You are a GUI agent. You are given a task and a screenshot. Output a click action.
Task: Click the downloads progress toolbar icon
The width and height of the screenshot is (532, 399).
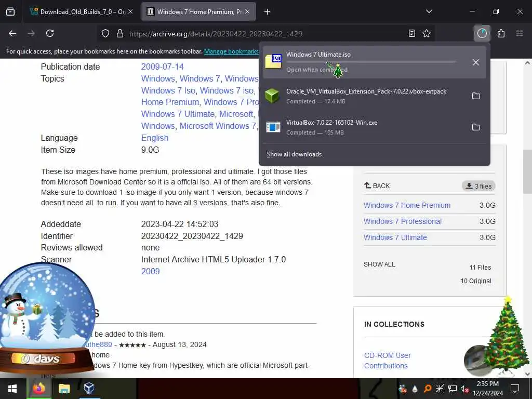point(482,33)
